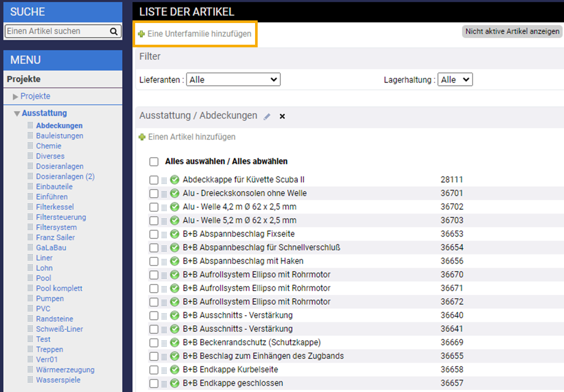
Task: Open the Lieferanten dropdown
Action: click(x=233, y=80)
